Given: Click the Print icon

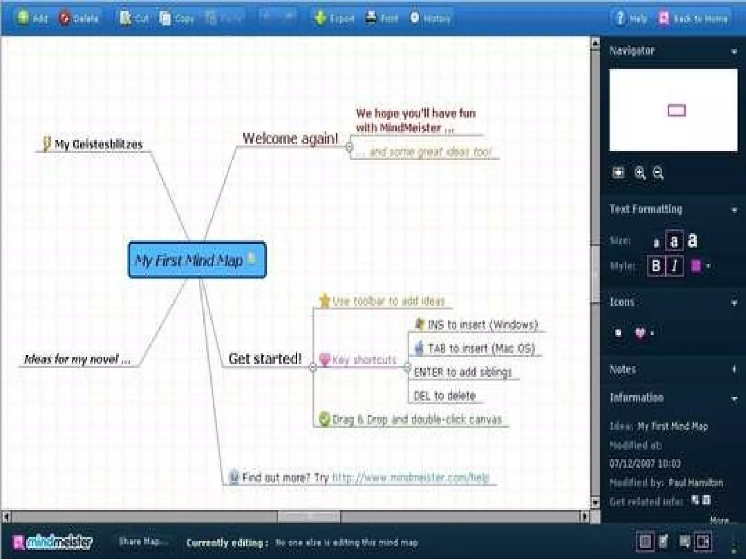Looking at the screenshot, I should 371,17.
